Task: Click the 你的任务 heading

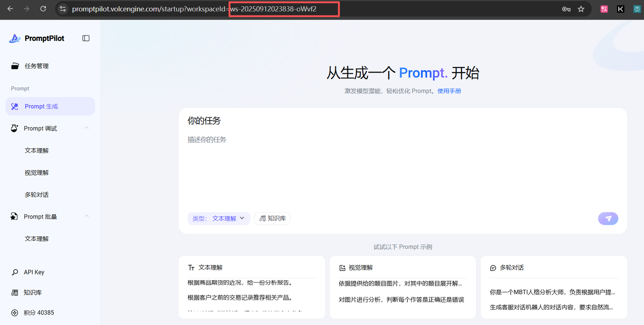Action: point(204,121)
